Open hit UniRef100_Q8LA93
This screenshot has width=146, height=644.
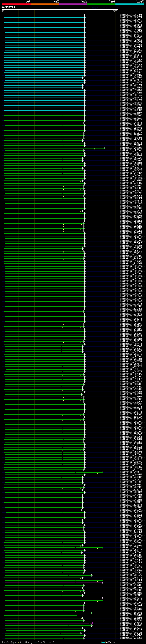[x=131, y=15]
